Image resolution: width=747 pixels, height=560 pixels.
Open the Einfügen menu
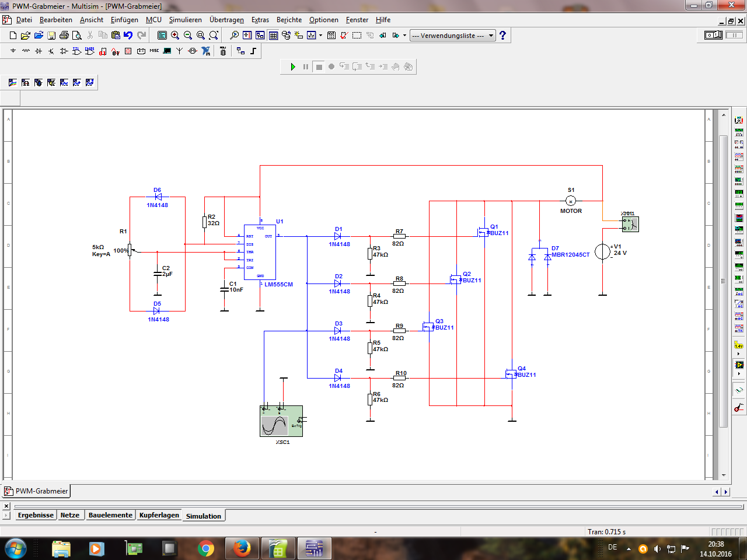click(124, 20)
